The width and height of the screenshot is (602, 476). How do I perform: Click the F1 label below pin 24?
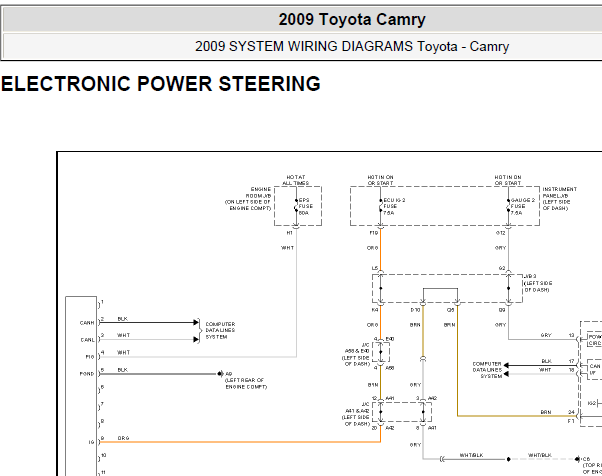tap(571, 421)
